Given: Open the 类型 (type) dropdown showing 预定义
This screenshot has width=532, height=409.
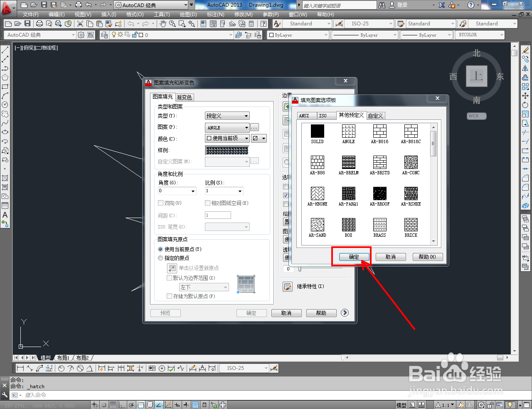Looking at the screenshot, I should tap(227, 116).
